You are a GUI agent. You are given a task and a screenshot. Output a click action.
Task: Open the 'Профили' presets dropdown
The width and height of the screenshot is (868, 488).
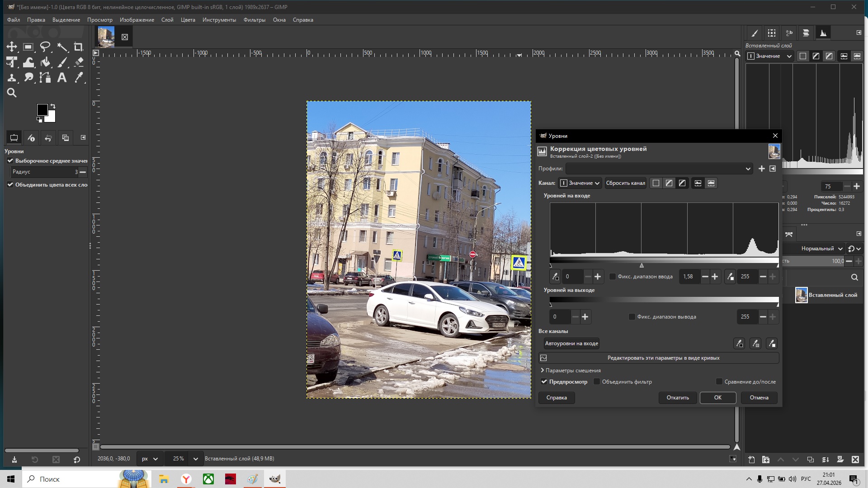659,169
